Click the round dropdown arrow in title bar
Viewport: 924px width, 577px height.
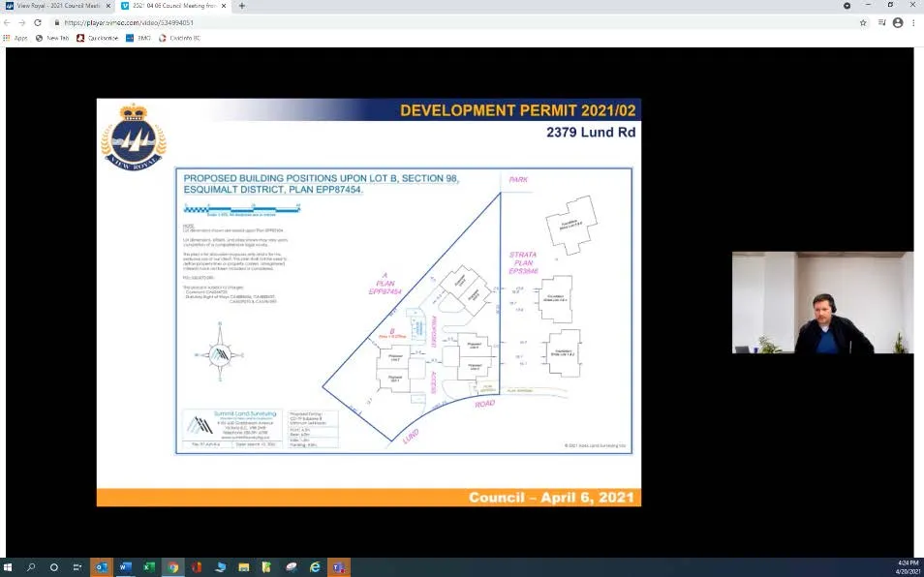[847, 5]
